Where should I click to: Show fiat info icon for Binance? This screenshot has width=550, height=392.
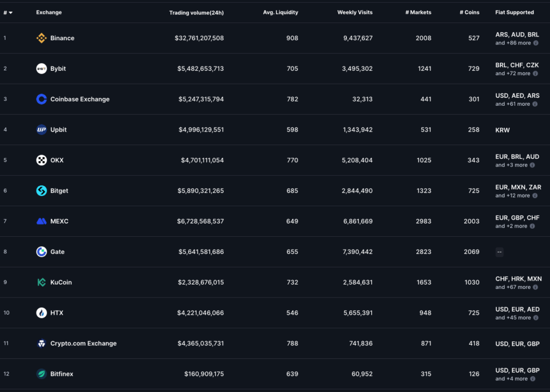[x=535, y=43]
